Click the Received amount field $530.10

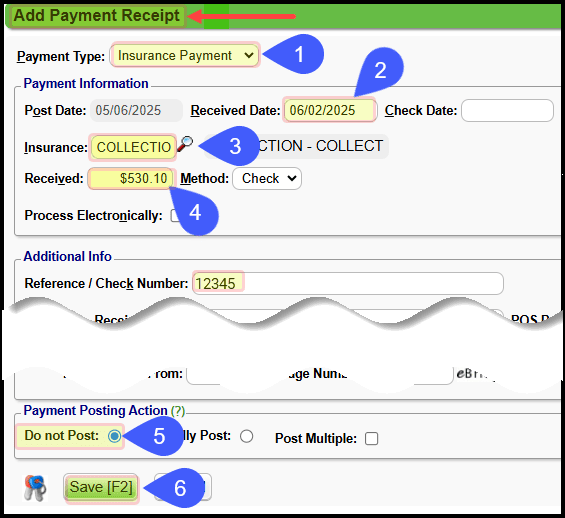[x=131, y=179]
